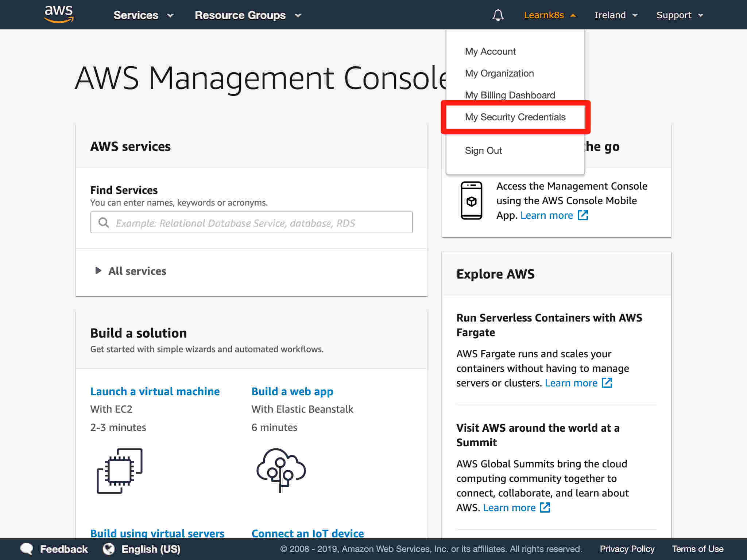Click the Explore AWS heading
Screen dimensions: 747x560
tap(495, 274)
